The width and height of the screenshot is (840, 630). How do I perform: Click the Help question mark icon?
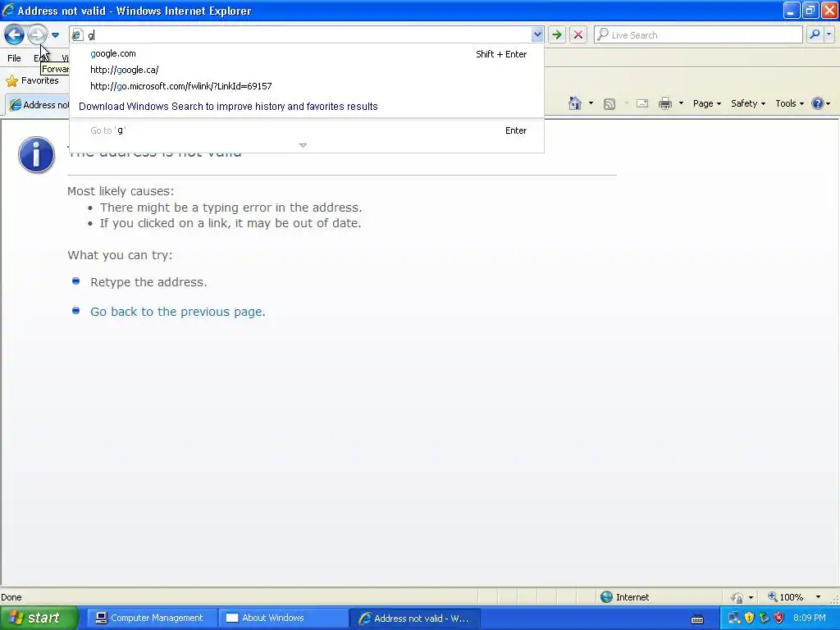(x=818, y=103)
